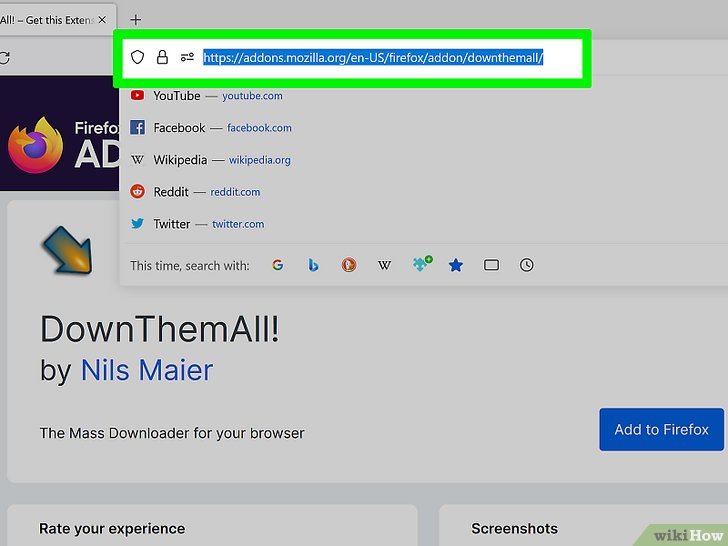Search bookmarks with the star icon
Image resolution: width=728 pixels, height=546 pixels.
pyautogui.click(x=456, y=265)
